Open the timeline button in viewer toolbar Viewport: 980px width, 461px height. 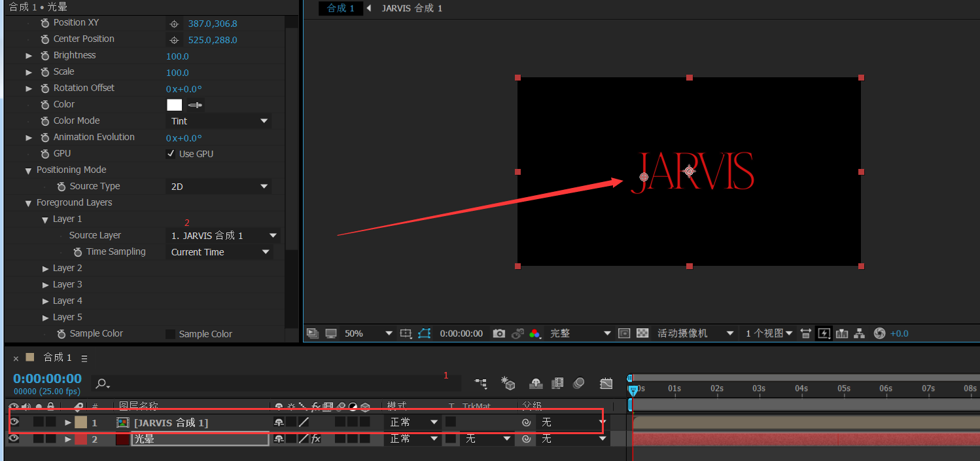point(842,333)
